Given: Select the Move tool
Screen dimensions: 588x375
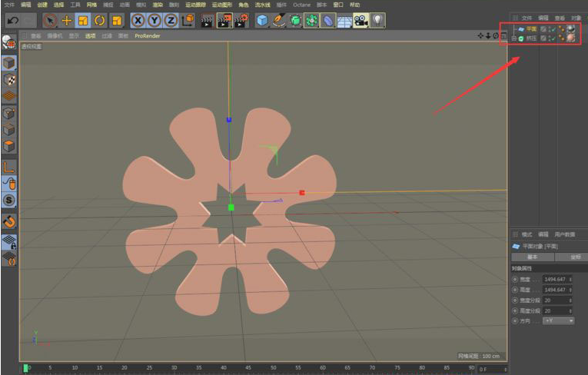Looking at the screenshot, I should [x=67, y=21].
